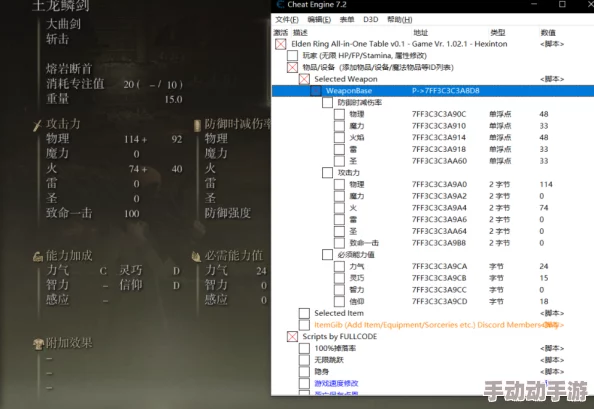594x409 pixels.
Task: Toggle checkbox for 火焰 row
Action: pos(339,137)
